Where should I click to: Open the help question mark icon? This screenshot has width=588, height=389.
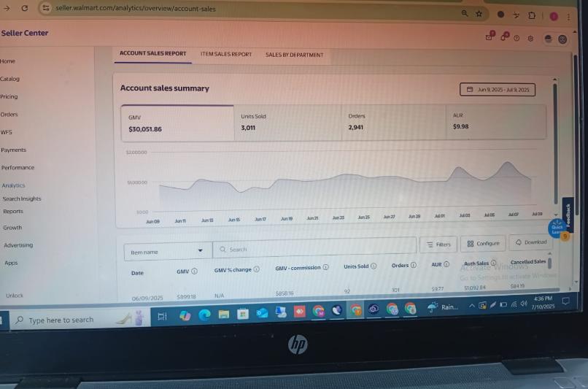coord(517,38)
